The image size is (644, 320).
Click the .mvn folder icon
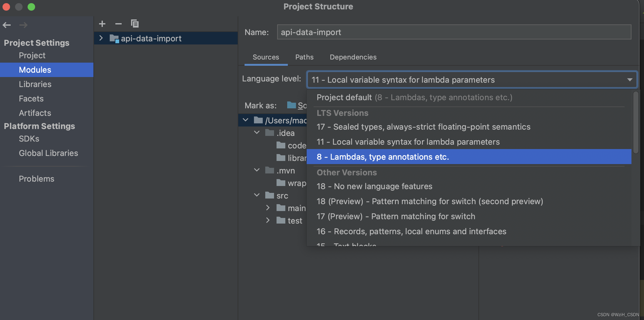270,170
